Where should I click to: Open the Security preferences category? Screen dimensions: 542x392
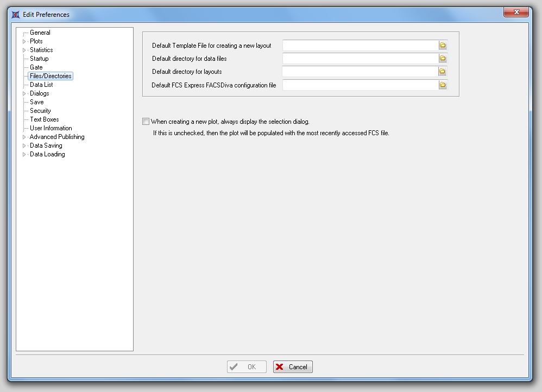pyautogui.click(x=40, y=111)
